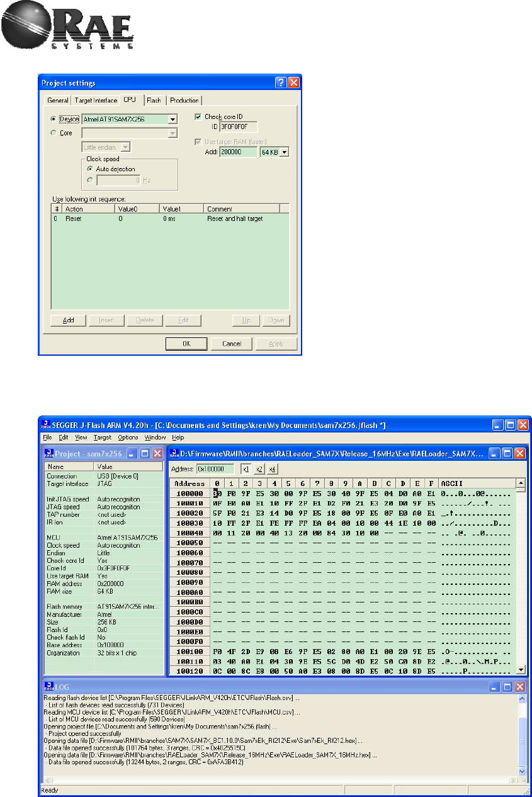Viewport: 532px width, 797px height.
Task: Confirm Project settings with OK
Action: pos(186,344)
